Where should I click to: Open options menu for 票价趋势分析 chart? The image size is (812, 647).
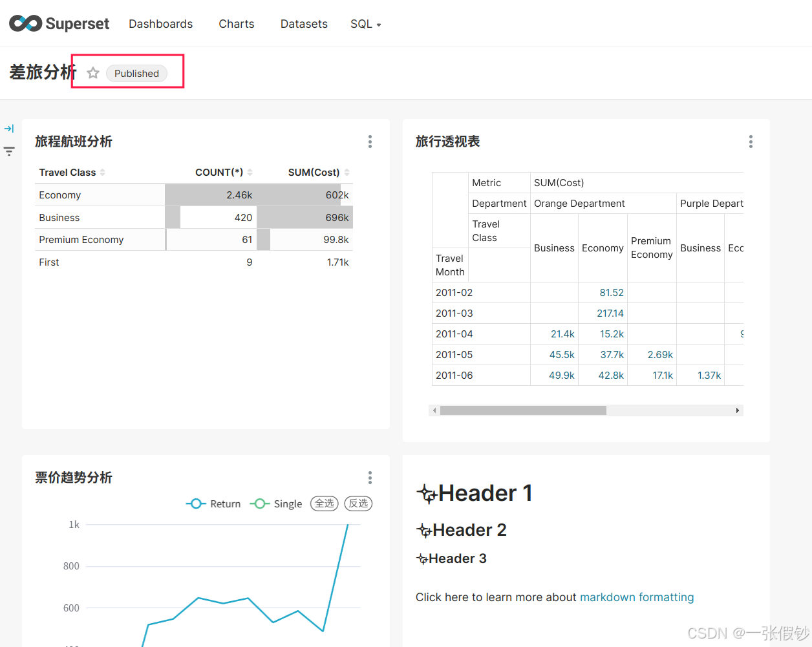click(370, 478)
